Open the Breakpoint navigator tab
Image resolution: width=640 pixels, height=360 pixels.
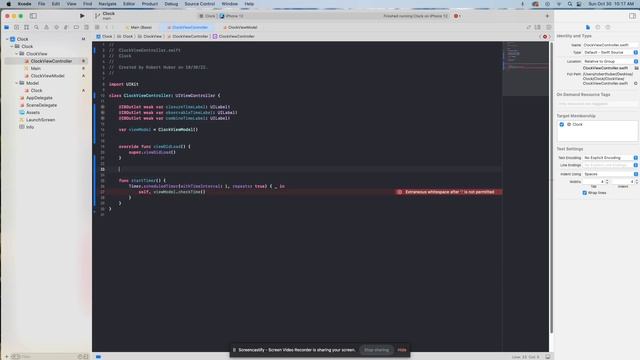tap(76, 27)
